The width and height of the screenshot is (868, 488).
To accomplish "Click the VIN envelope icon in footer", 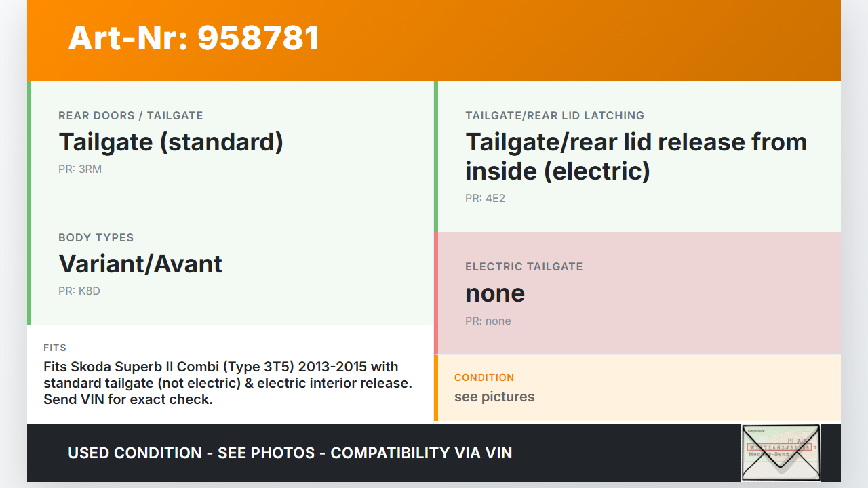I will (x=781, y=452).
